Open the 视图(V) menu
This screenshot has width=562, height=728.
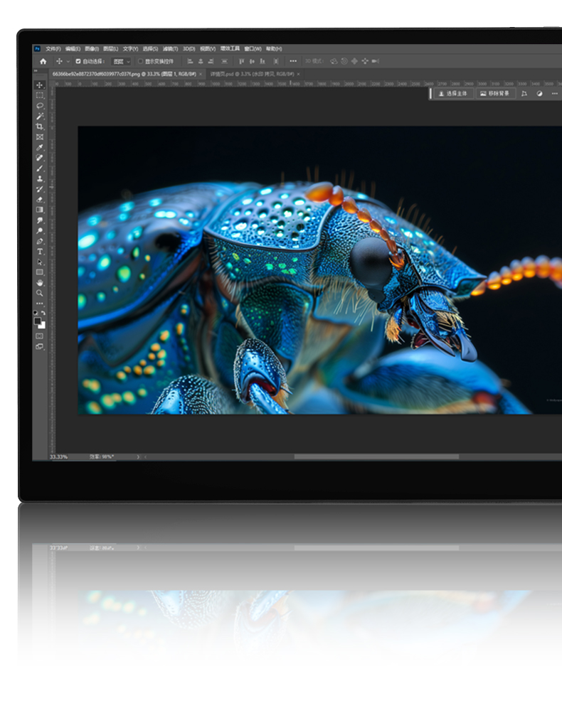(x=208, y=49)
